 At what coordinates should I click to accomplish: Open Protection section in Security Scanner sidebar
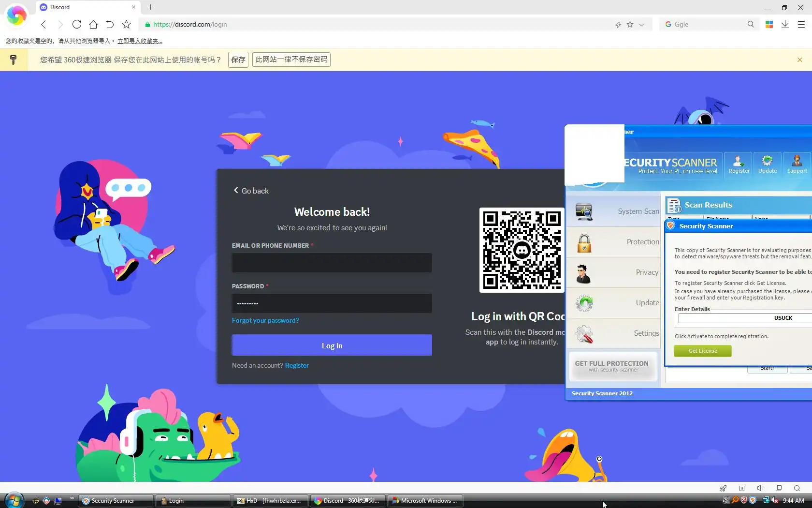(614, 242)
